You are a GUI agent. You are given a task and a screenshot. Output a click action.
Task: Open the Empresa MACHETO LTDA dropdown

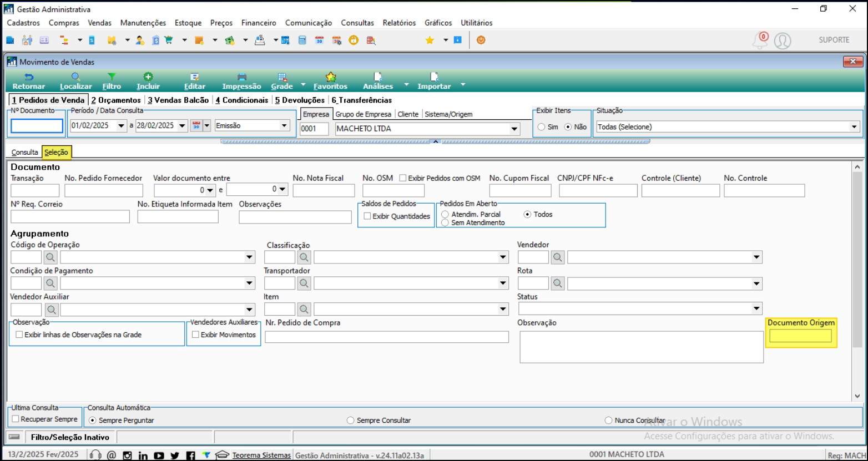[514, 129]
